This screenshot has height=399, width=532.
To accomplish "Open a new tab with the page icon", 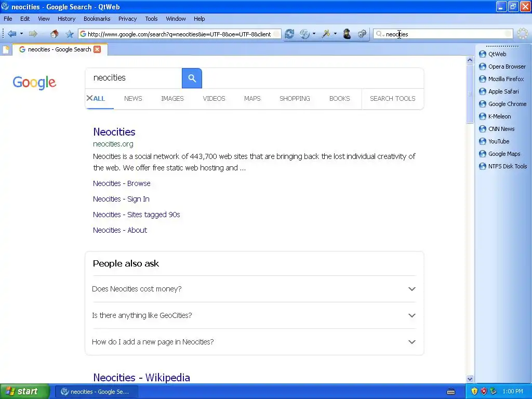I will tap(6, 49).
